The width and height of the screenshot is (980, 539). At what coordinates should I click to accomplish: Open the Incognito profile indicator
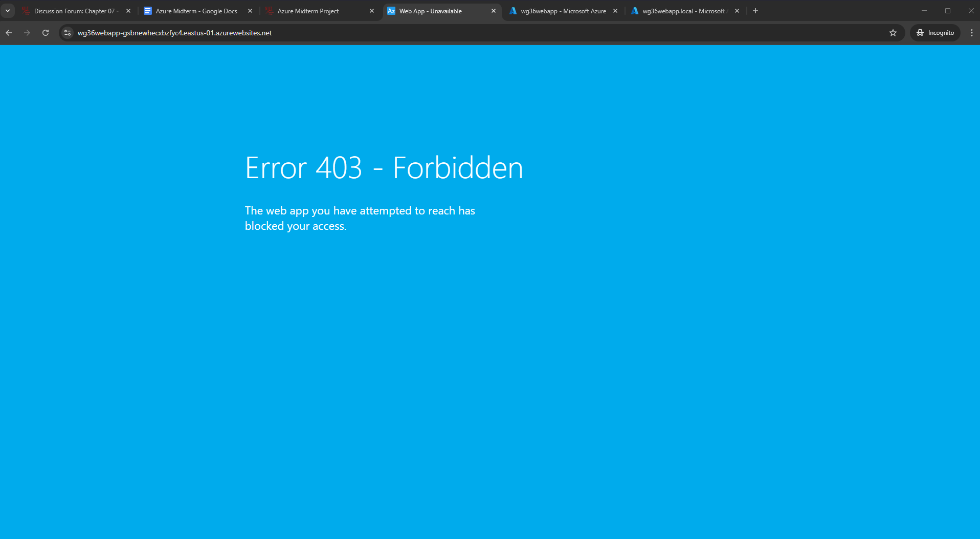(935, 33)
